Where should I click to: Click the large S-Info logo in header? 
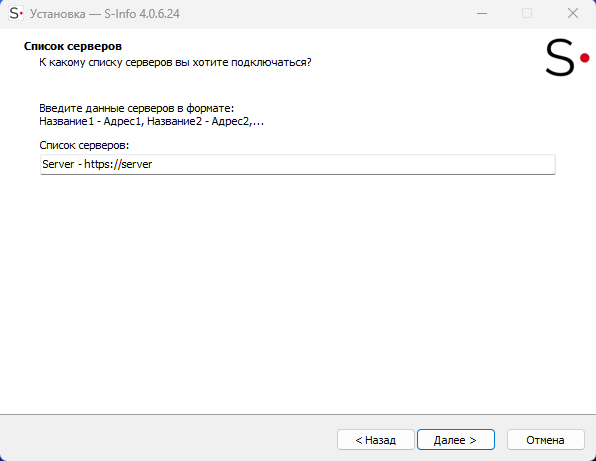pos(567,57)
